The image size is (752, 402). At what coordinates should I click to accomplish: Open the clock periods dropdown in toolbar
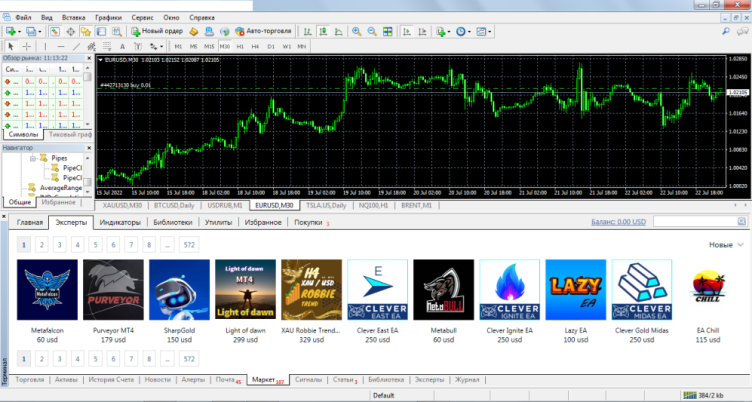point(462,32)
